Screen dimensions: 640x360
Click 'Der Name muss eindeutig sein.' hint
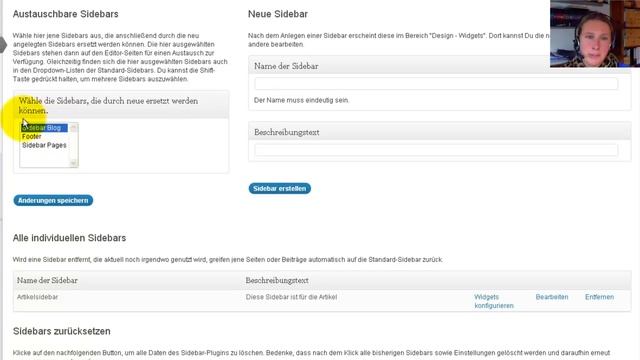point(302,100)
